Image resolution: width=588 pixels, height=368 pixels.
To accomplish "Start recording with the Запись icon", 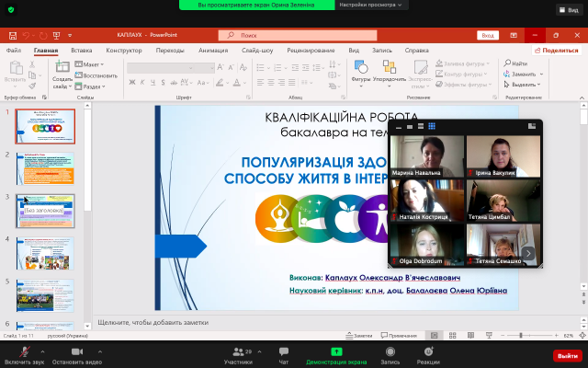I will (x=390, y=351).
